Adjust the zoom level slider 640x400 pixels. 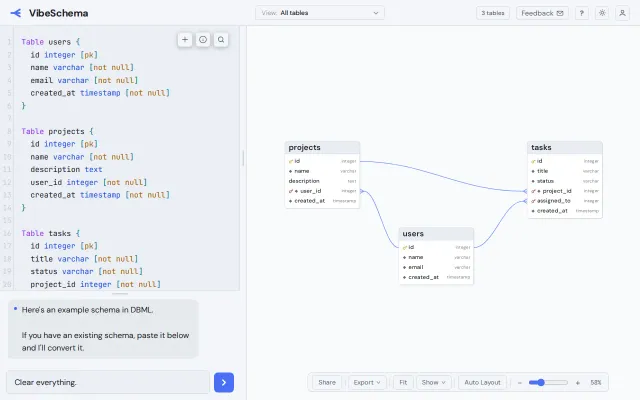click(x=548, y=382)
